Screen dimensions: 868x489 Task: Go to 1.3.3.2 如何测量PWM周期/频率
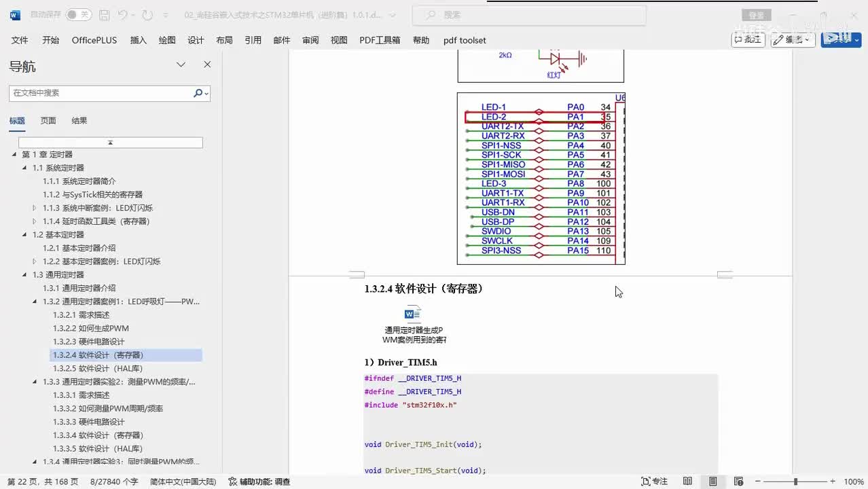(x=108, y=408)
